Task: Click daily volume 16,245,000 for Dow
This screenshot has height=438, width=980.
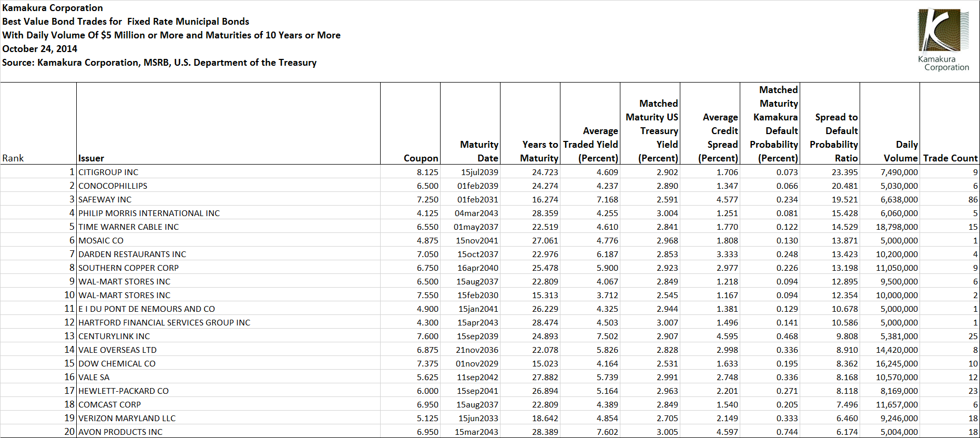Action: point(897,364)
